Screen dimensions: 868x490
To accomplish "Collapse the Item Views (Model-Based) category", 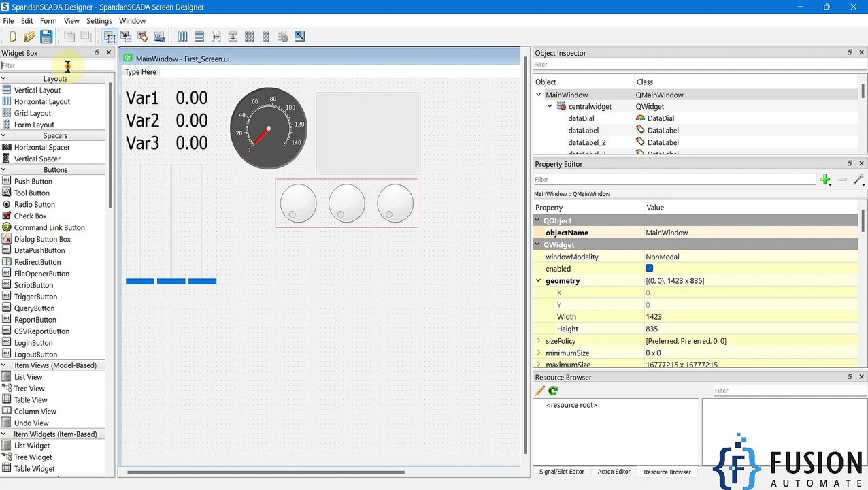I will [x=3, y=365].
